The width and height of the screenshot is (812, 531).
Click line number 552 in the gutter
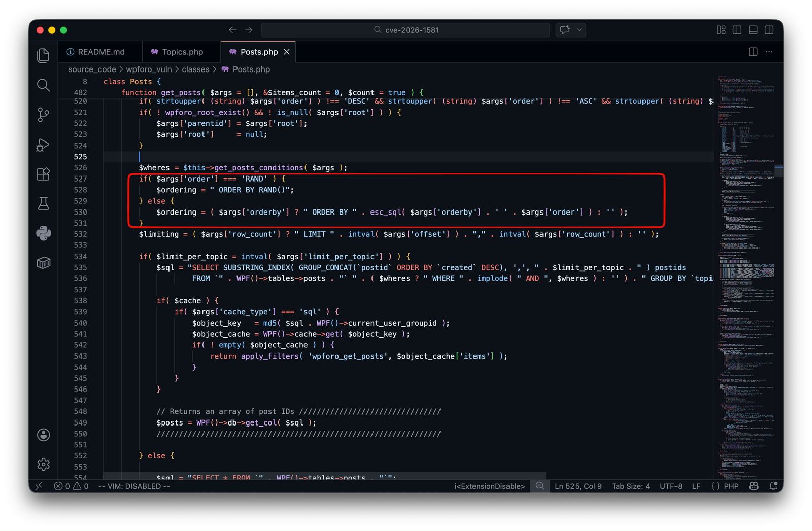[80, 456]
